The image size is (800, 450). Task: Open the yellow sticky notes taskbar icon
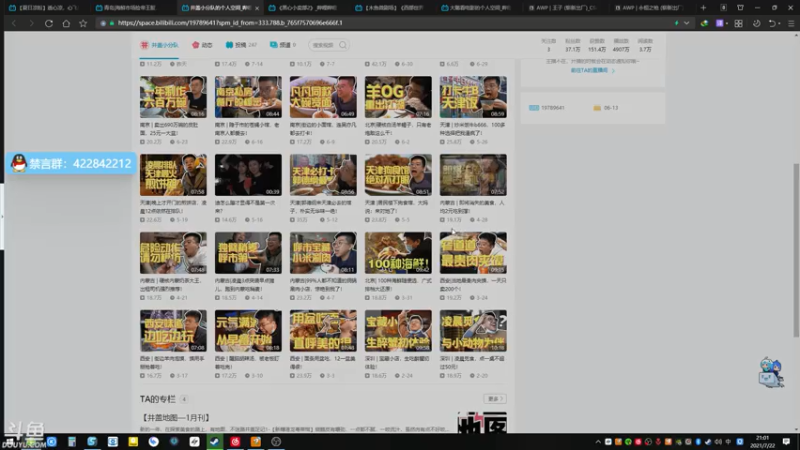(x=133, y=441)
